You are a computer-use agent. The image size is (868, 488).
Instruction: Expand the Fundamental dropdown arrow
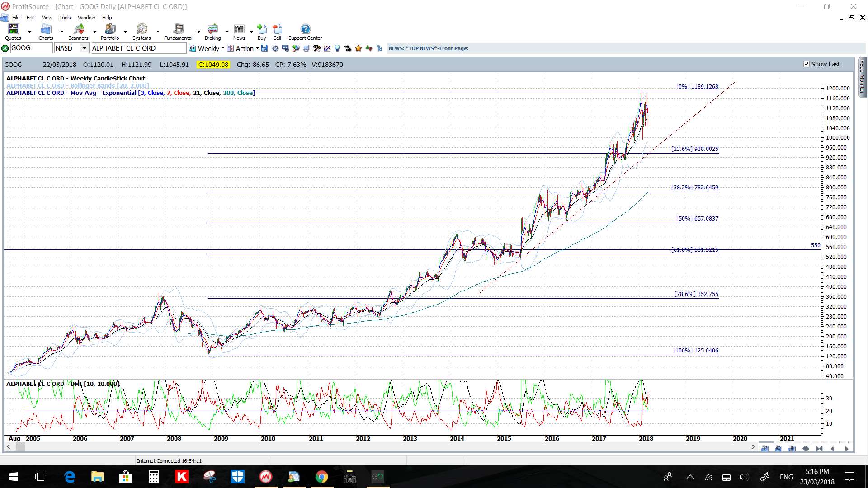(198, 32)
